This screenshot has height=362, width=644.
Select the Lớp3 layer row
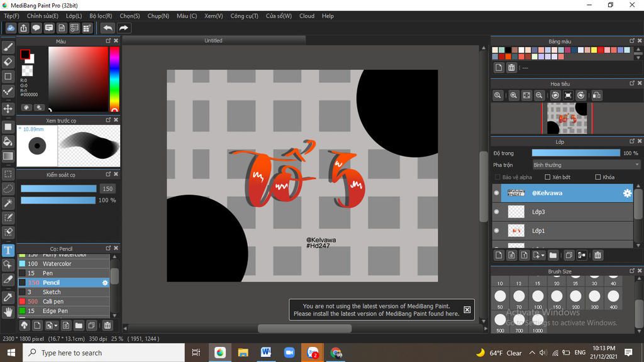[563, 212]
